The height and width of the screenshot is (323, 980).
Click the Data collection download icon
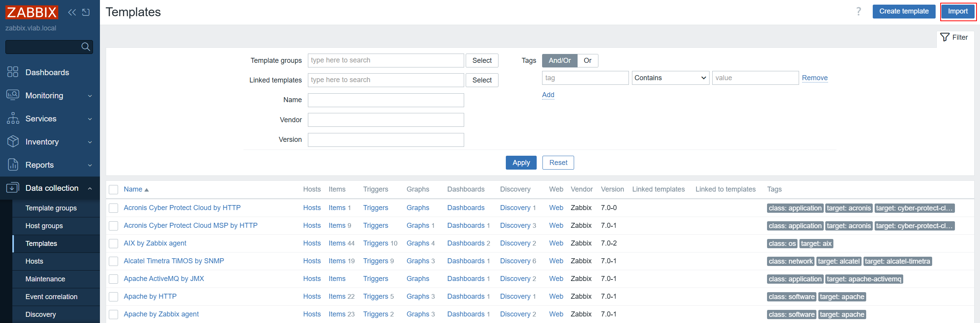click(x=13, y=188)
